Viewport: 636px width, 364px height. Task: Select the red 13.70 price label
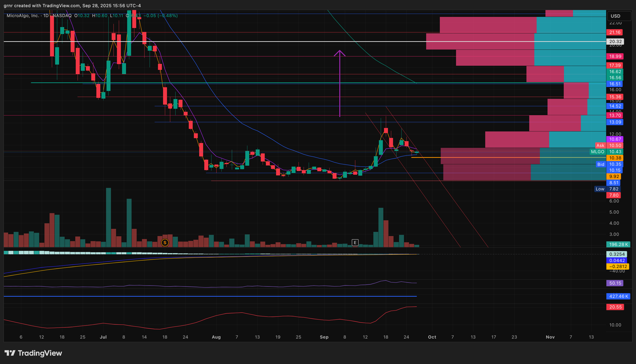coord(614,115)
